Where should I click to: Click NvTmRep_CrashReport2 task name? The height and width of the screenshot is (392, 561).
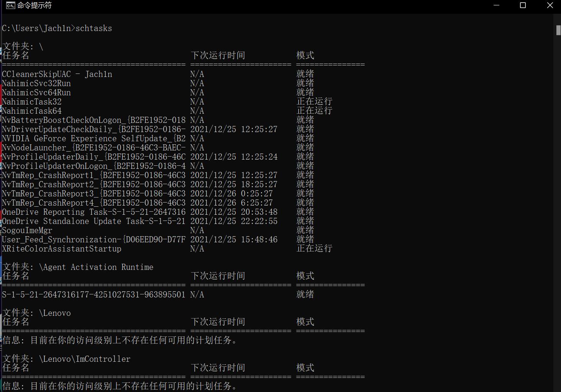click(94, 184)
